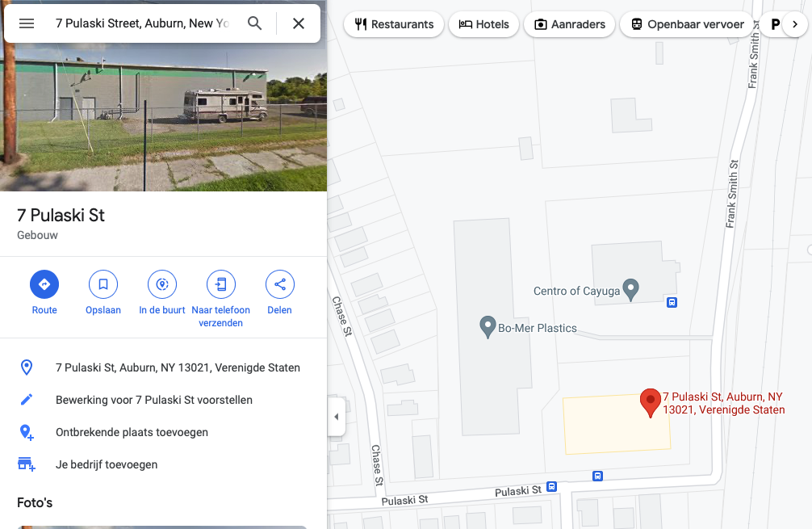The width and height of the screenshot is (812, 529).
Task: Select the Openbaar vervoer chip
Action: coord(687,24)
